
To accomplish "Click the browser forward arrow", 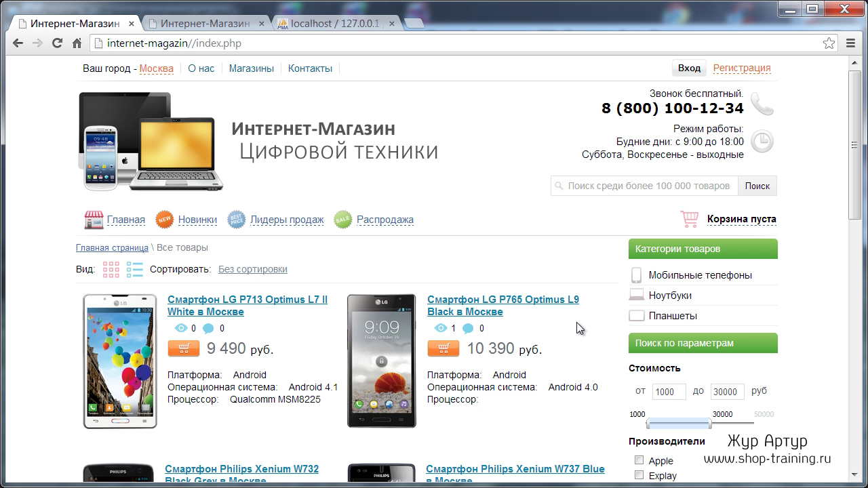I will coord(37,43).
